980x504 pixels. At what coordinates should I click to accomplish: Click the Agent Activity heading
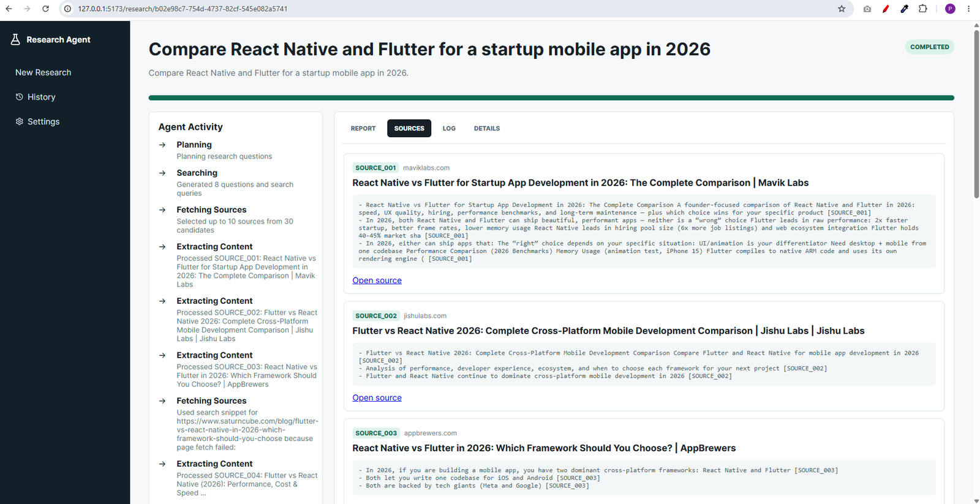pos(190,127)
